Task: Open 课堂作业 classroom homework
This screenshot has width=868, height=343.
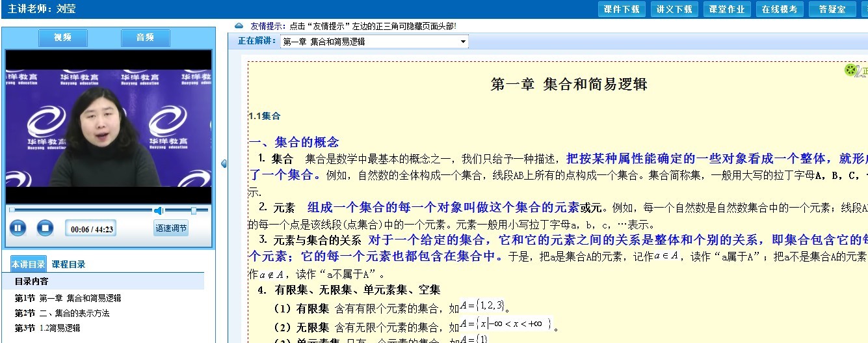Action: click(727, 9)
